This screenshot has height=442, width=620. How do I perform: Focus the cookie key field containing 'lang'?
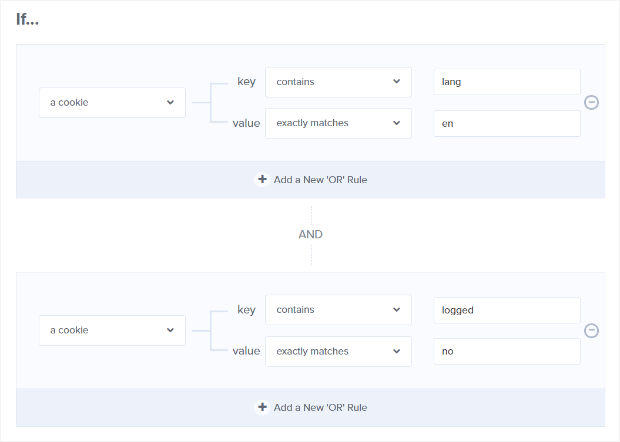pos(507,81)
